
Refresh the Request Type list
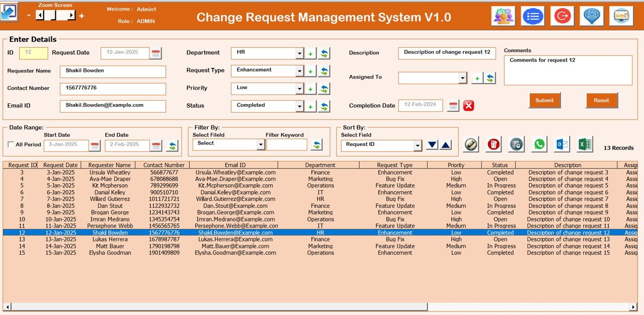coord(324,71)
